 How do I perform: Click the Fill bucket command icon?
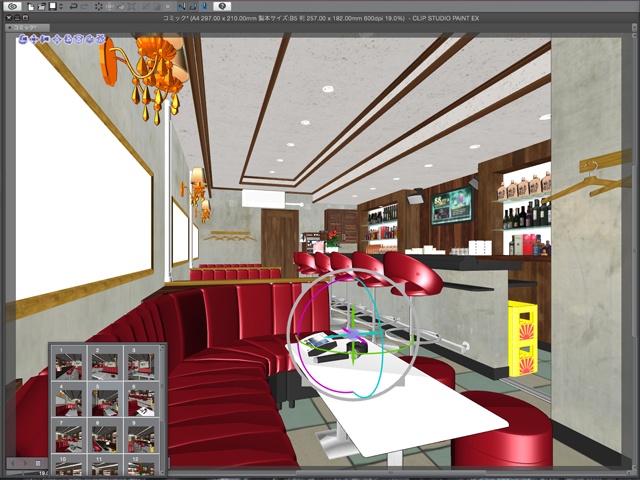pyautogui.click(x=121, y=7)
